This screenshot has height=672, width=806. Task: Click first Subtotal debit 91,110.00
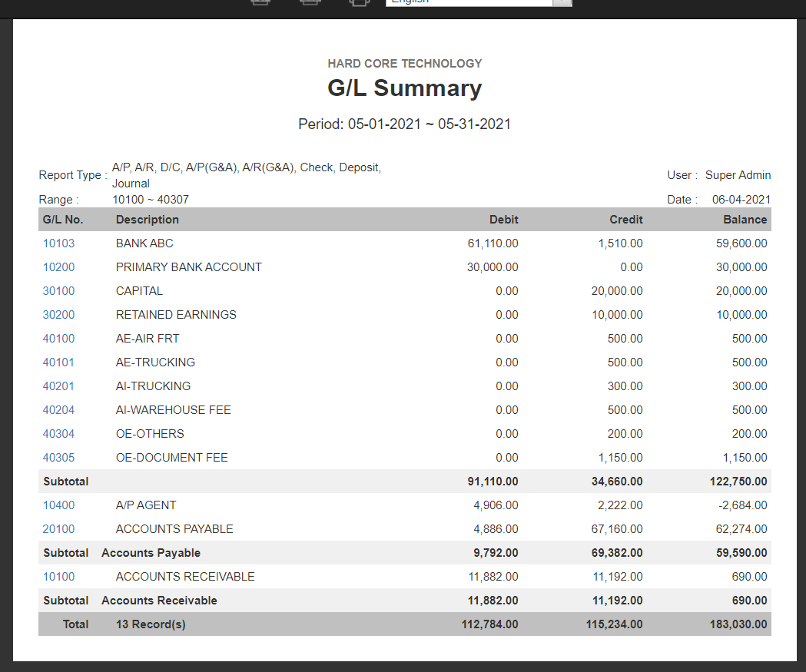click(x=493, y=482)
